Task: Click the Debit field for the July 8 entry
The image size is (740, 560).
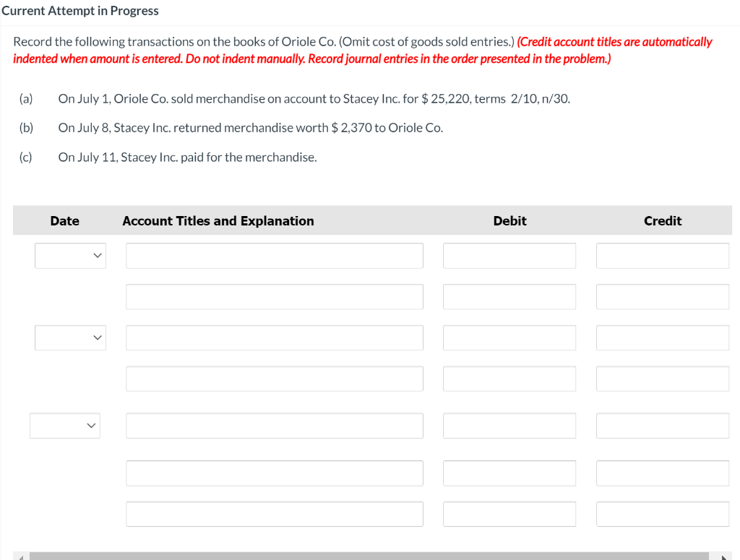Action: [509, 337]
